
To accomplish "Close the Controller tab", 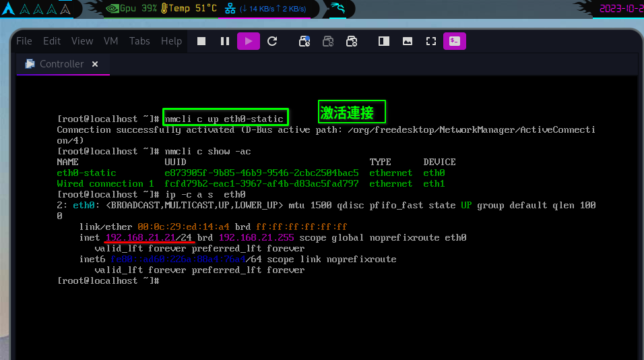I will pos(95,64).
